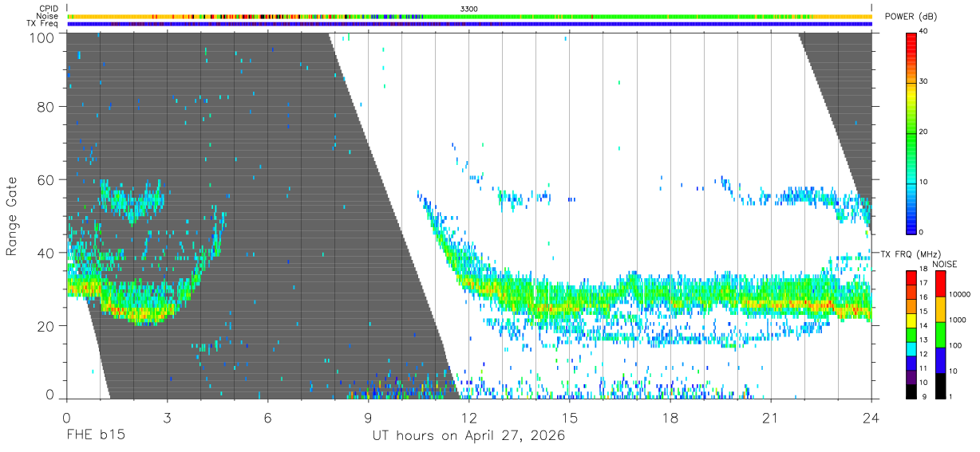Click the power scale value 30
980x452 pixels.
click(x=925, y=82)
